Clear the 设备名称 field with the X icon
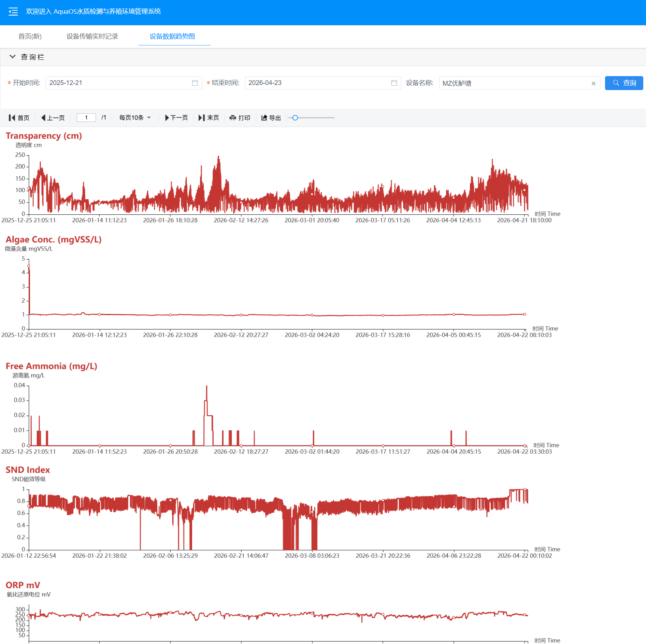This screenshot has width=646, height=644. pyautogui.click(x=593, y=83)
